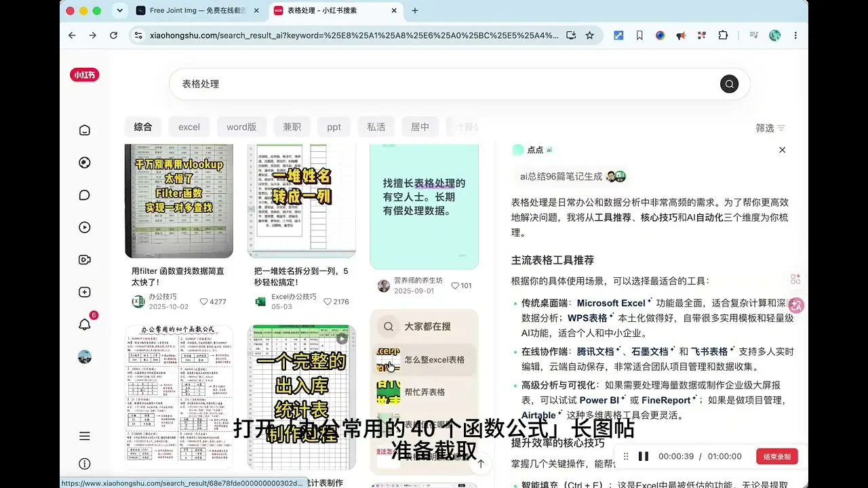
Task: Click the browser address bar URL
Action: coord(354,35)
